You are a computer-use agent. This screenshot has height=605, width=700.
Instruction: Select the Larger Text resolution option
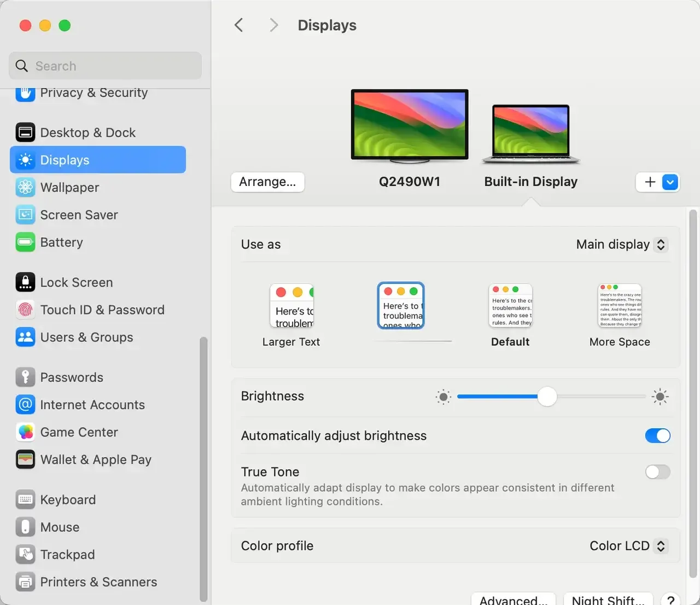pyautogui.click(x=291, y=316)
